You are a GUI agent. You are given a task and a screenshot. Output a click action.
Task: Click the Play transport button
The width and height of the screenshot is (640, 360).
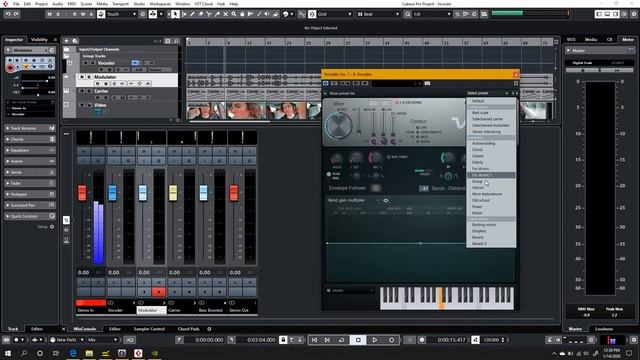(x=375, y=340)
